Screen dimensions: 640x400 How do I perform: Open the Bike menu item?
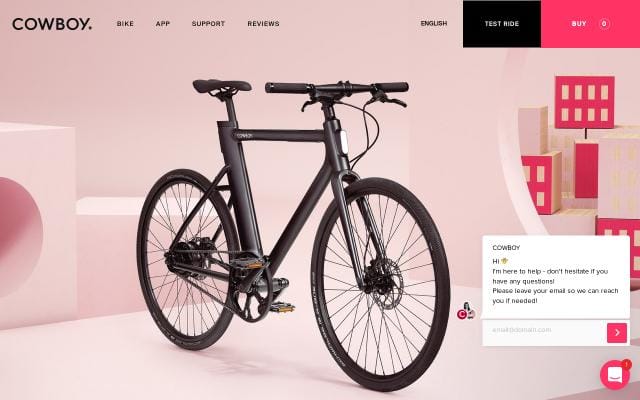(125, 24)
